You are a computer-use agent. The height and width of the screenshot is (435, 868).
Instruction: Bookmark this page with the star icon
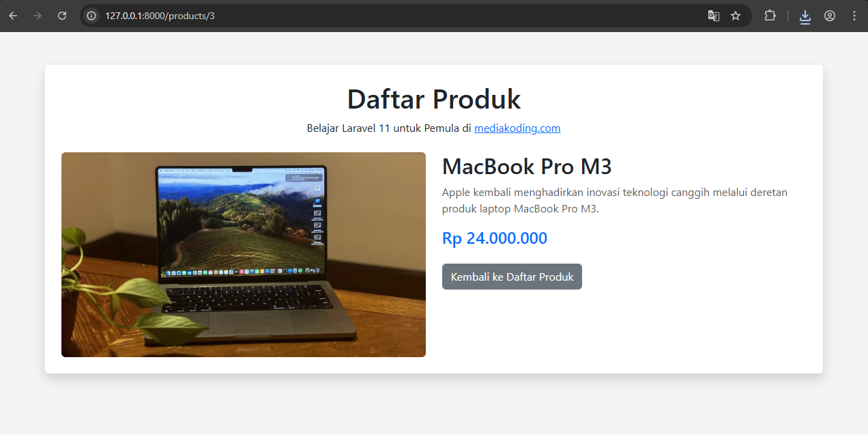tap(736, 16)
